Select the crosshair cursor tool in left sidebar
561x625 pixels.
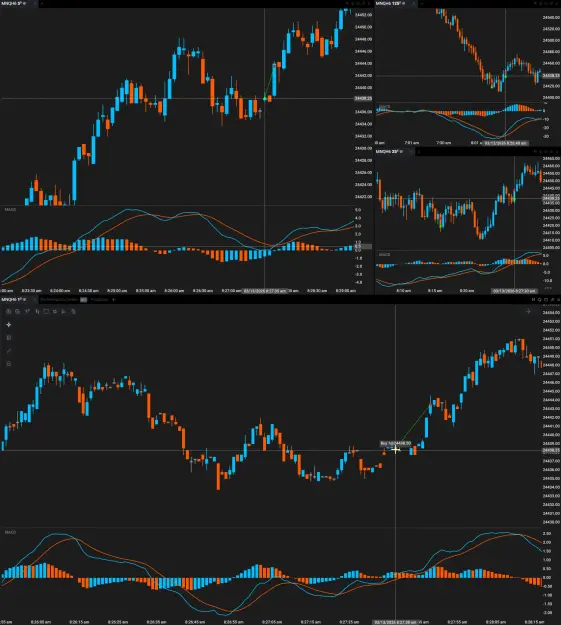pos(9,325)
